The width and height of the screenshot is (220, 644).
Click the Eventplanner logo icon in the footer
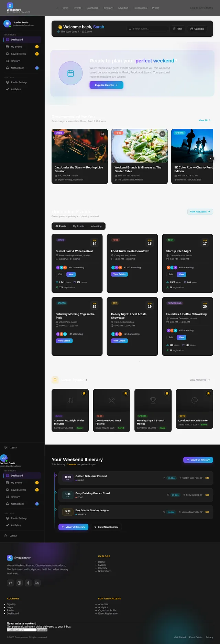point(10,558)
